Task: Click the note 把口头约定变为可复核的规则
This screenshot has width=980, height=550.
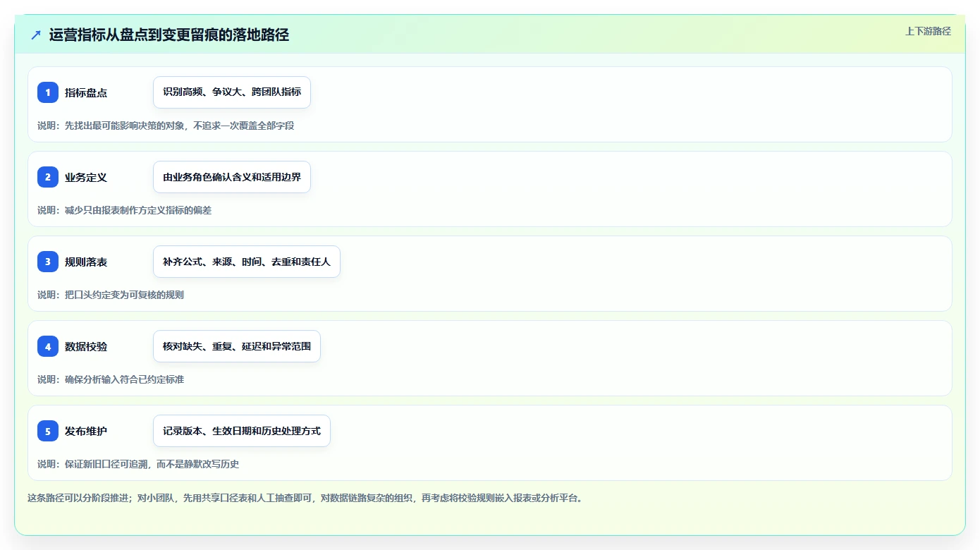Action: point(111,295)
